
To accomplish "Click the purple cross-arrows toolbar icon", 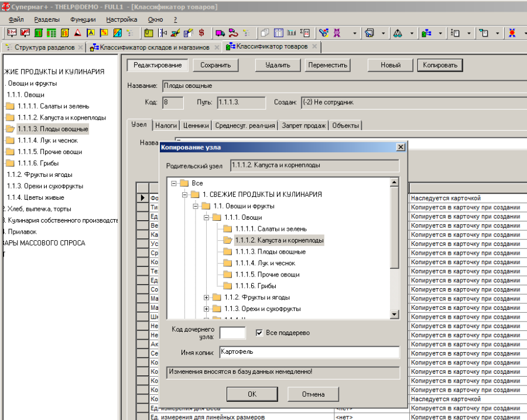I will click(x=337, y=33).
